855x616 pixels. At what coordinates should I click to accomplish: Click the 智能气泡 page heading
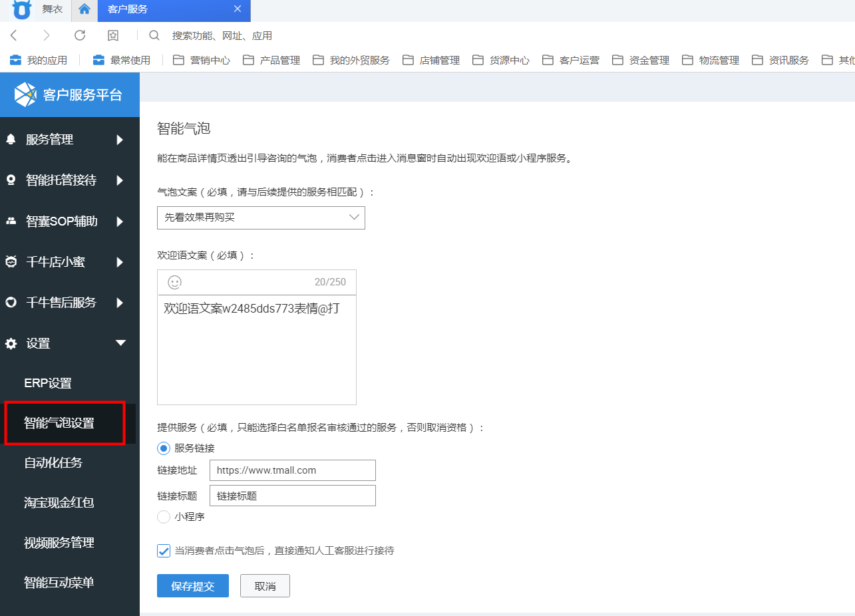click(x=184, y=128)
